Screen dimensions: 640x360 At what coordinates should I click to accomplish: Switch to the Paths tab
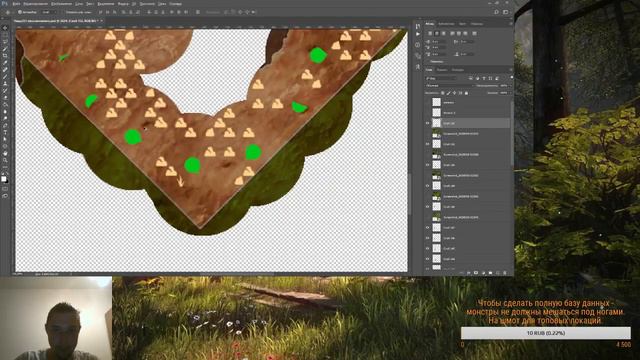[458, 70]
